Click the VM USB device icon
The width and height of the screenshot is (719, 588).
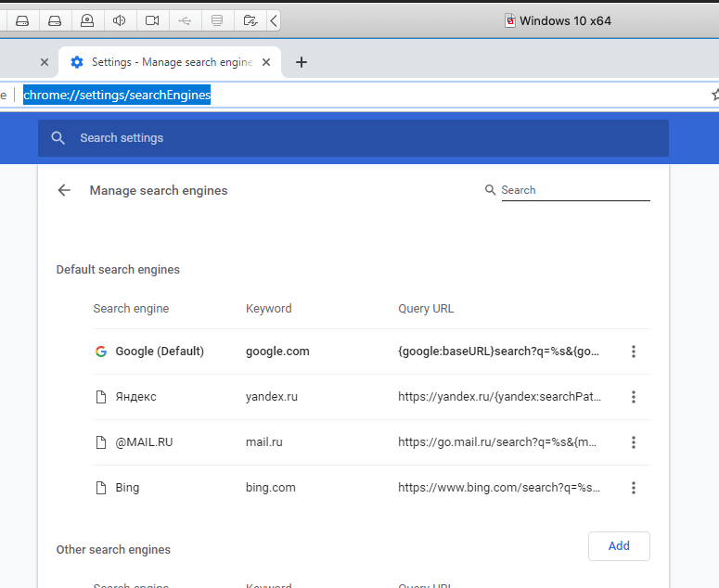coord(185,20)
